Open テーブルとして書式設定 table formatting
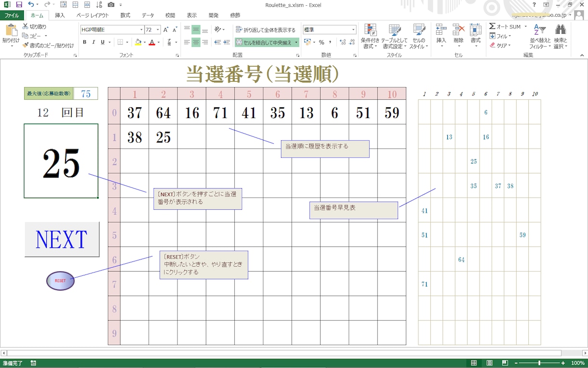588x368 pixels. [x=395, y=36]
